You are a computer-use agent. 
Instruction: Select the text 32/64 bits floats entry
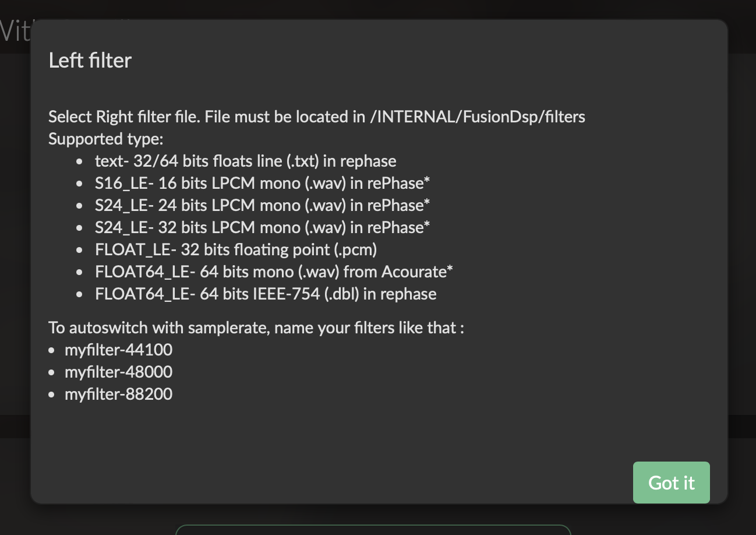click(x=245, y=161)
